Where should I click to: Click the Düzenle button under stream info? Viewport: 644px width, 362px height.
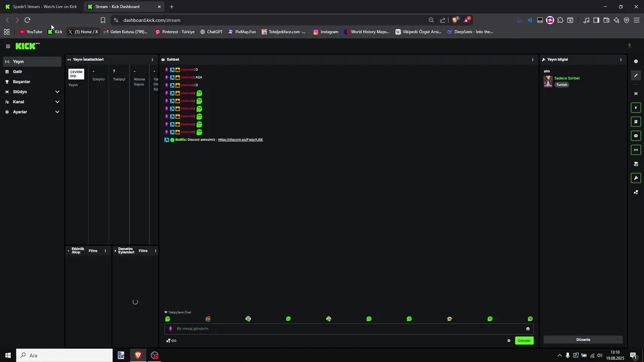tap(583, 339)
